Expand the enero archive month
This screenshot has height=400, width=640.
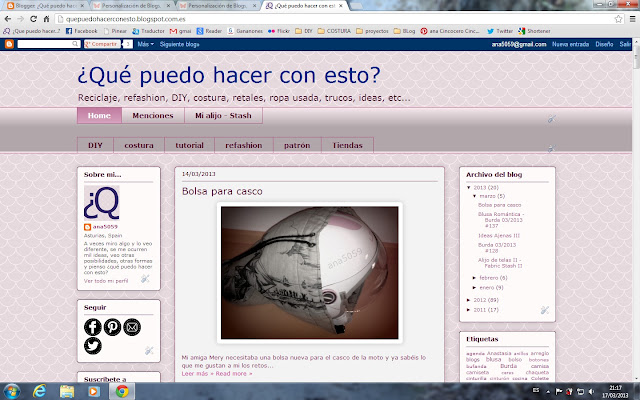(474, 288)
